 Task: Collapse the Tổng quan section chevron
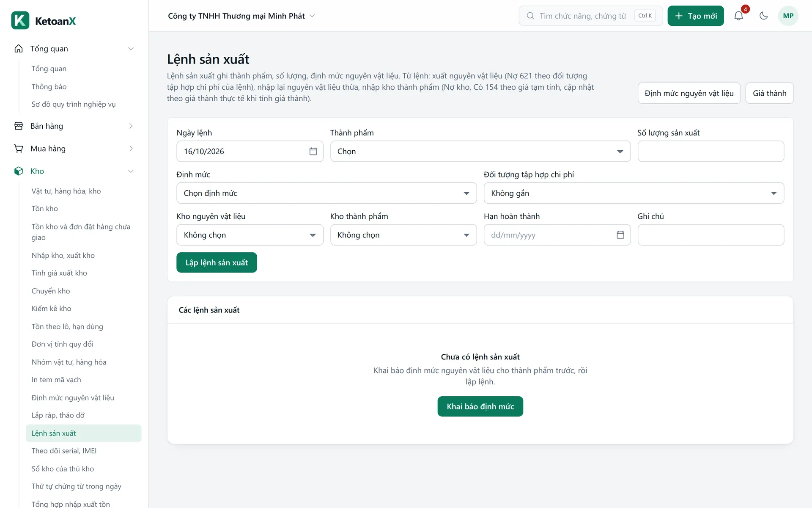[x=131, y=49]
